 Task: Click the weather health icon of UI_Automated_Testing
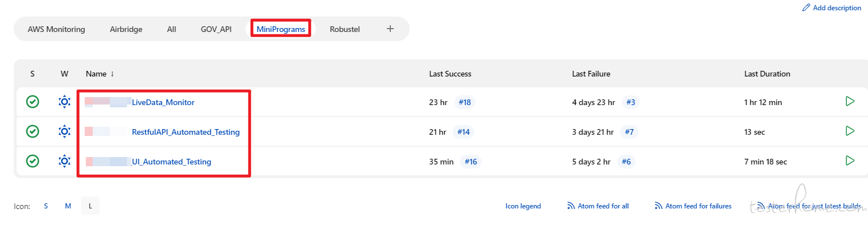pos(64,162)
